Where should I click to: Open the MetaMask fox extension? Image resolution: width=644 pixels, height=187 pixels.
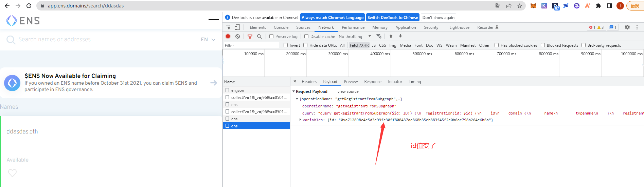pyautogui.click(x=533, y=6)
